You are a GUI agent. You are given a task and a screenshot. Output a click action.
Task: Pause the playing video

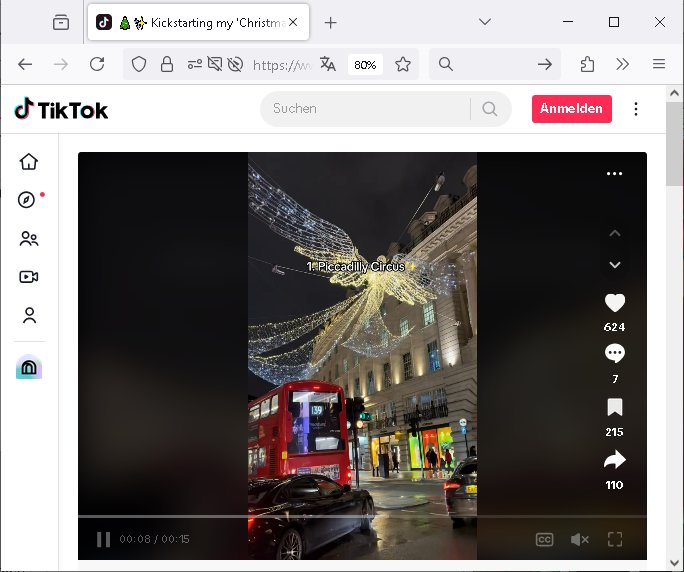click(x=103, y=540)
